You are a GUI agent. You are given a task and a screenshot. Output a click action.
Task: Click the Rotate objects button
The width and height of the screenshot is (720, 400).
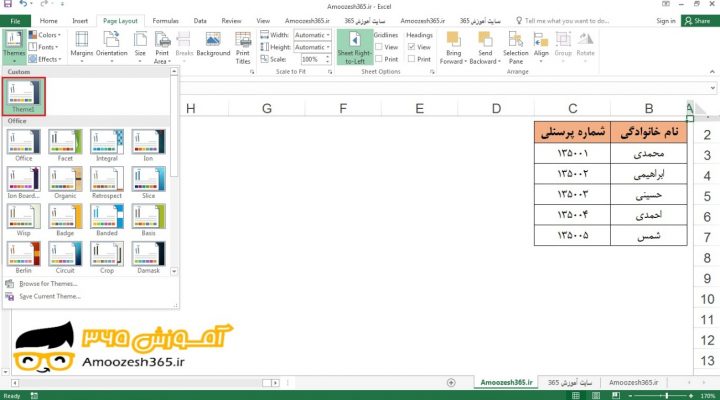tap(585, 45)
